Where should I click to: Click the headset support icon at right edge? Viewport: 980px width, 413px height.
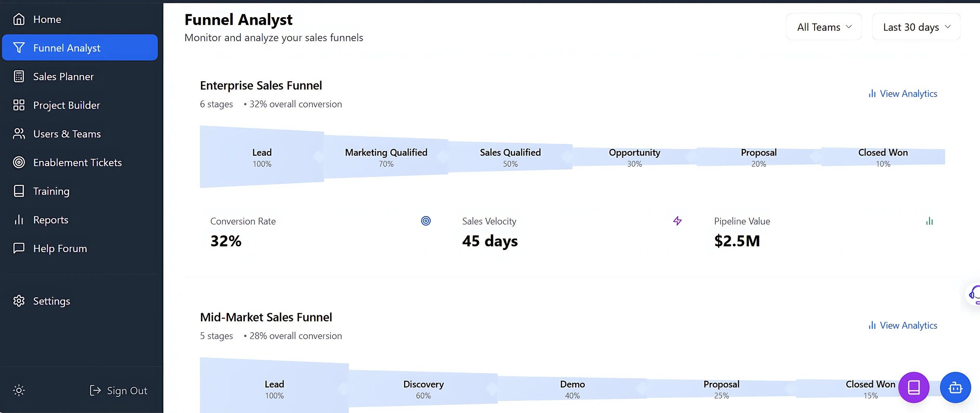click(975, 294)
